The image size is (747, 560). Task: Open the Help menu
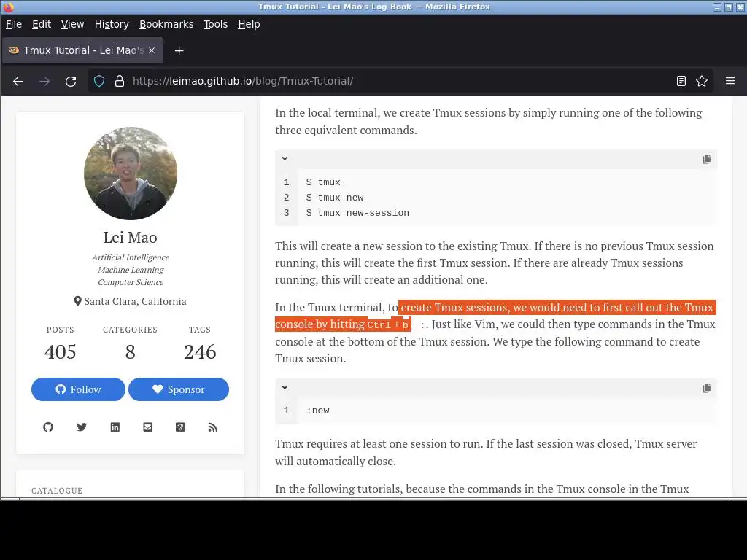pos(249,24)
